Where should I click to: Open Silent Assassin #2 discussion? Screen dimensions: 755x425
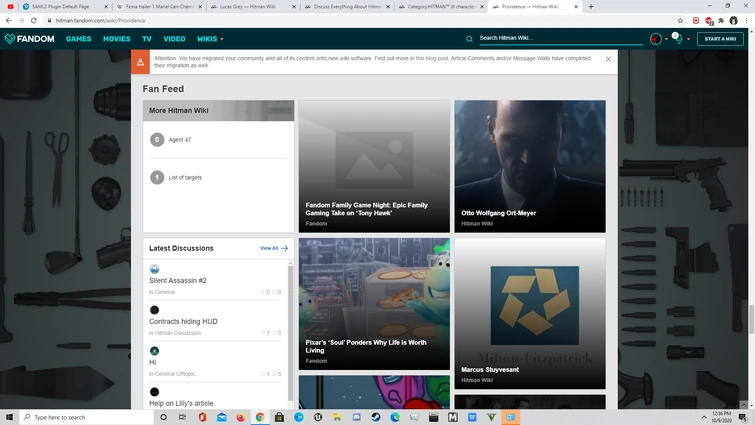178,281
